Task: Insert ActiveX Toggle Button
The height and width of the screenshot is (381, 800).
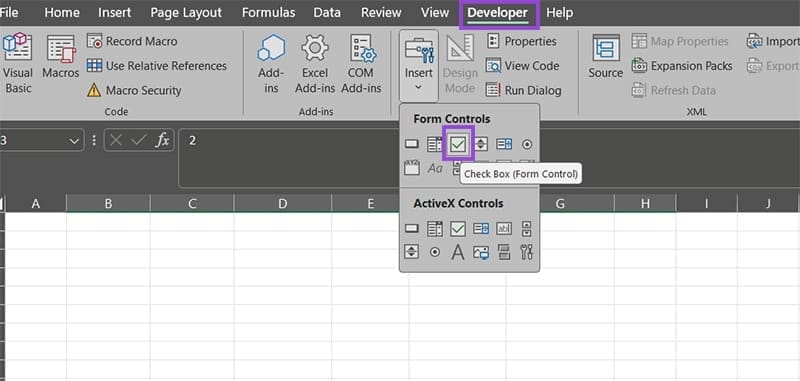Action: click(x=504, y=252)
